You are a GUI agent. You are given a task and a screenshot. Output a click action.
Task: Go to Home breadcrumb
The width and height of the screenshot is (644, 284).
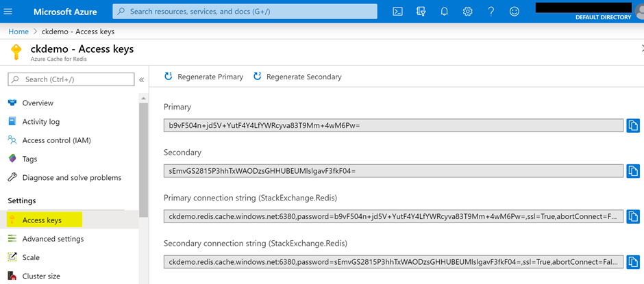[x=18, y=31]
